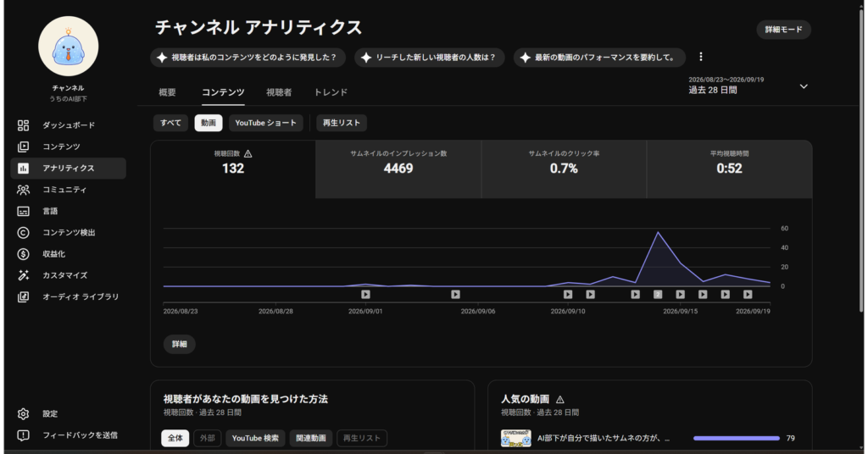
Task: Click the sparkle icon on 最新の動画 chip
Action: click(x=525, y=58)
